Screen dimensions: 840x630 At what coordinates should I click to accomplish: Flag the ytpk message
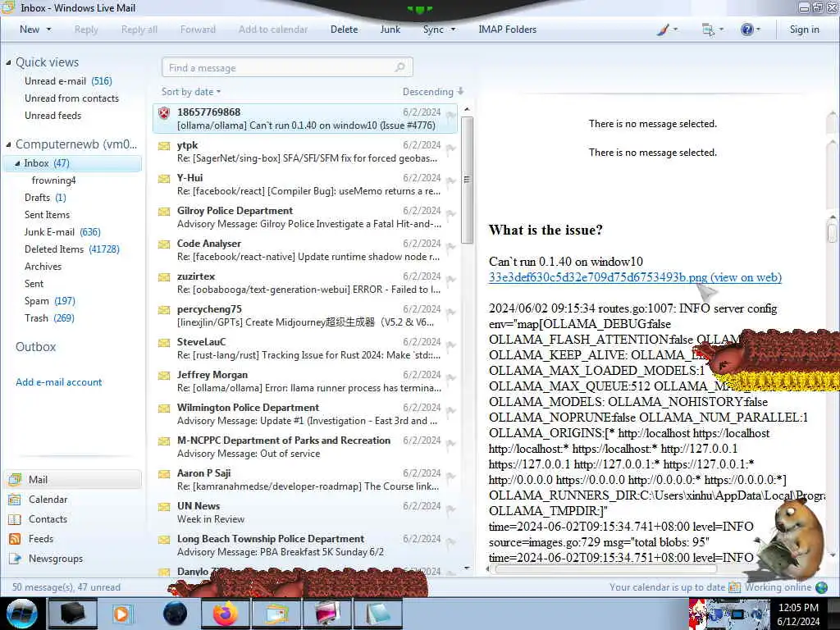click(450, 148)
